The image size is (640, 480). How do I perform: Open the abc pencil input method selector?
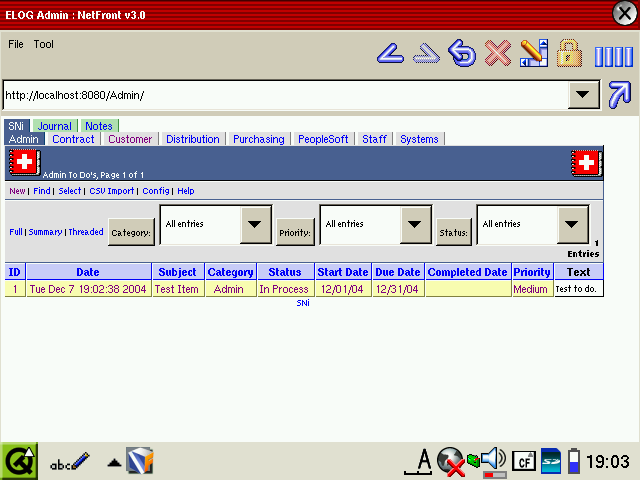[x=69, y=462]
